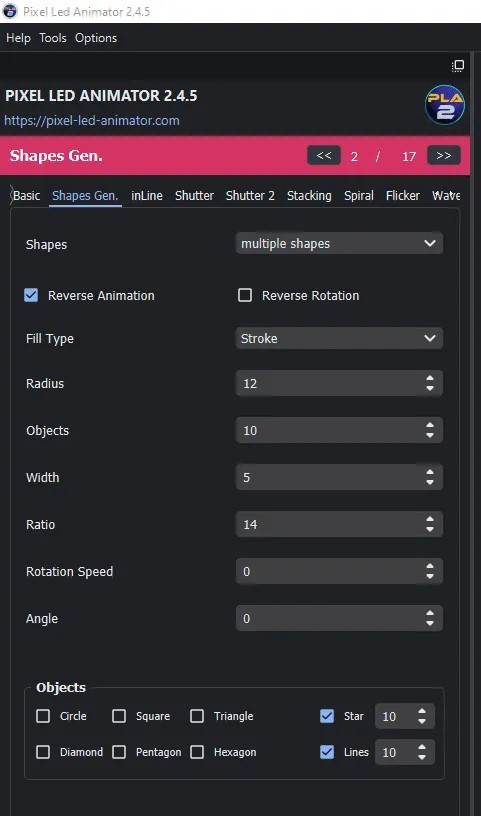Open the Wave tab
Image resolution: width=481 pixels, height=816 pixels.
coord(446,196)
